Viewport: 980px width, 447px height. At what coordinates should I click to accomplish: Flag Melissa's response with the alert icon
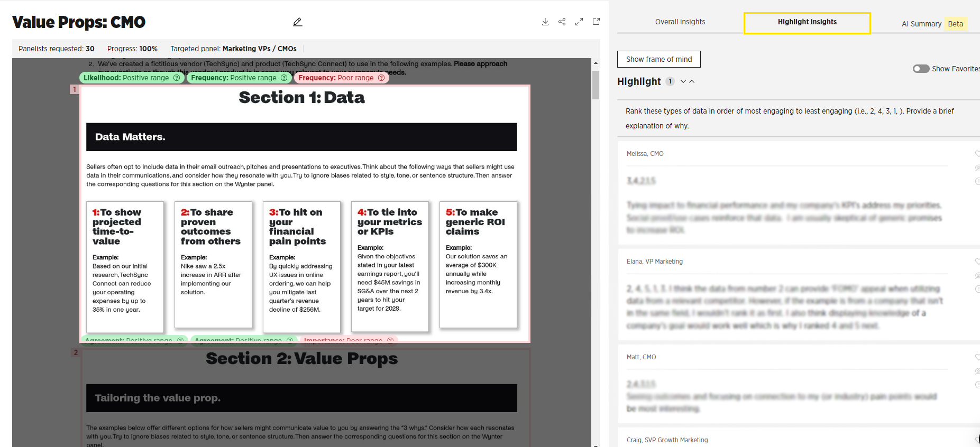[x=977, y=181]
